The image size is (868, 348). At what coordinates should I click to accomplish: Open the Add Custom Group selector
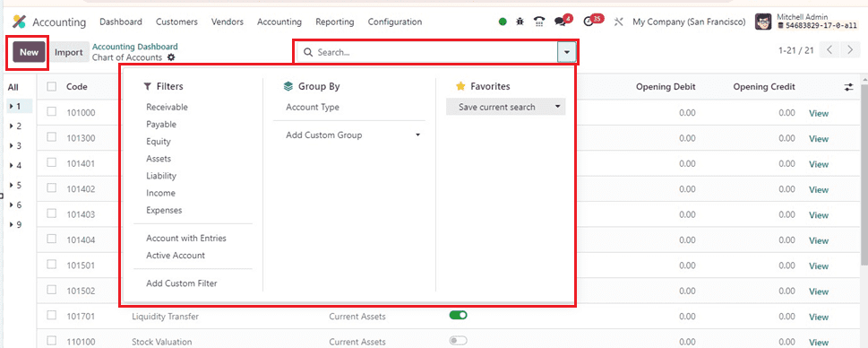coord(353,135)
